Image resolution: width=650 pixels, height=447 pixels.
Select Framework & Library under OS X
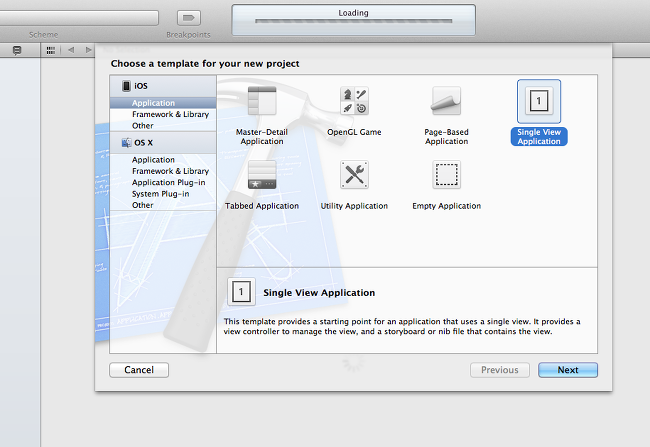click(163, 171)
